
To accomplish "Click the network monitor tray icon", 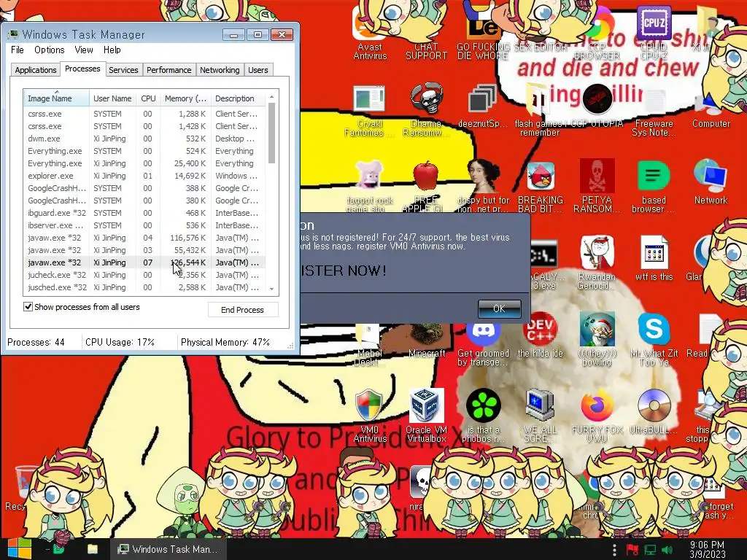I will (x=650, y=550).
